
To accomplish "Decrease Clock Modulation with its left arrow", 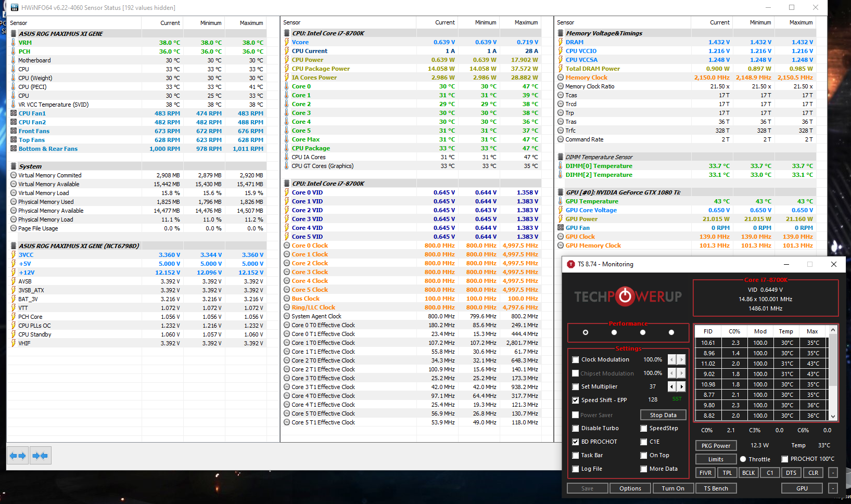I will 671,359.
